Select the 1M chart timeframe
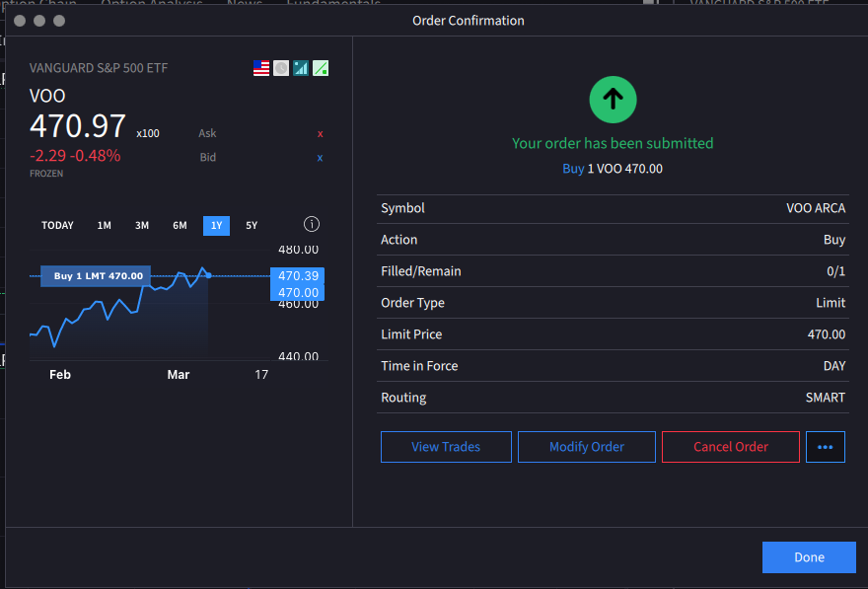The width and height of the screenshot is (868, 589). click(104, 226)
